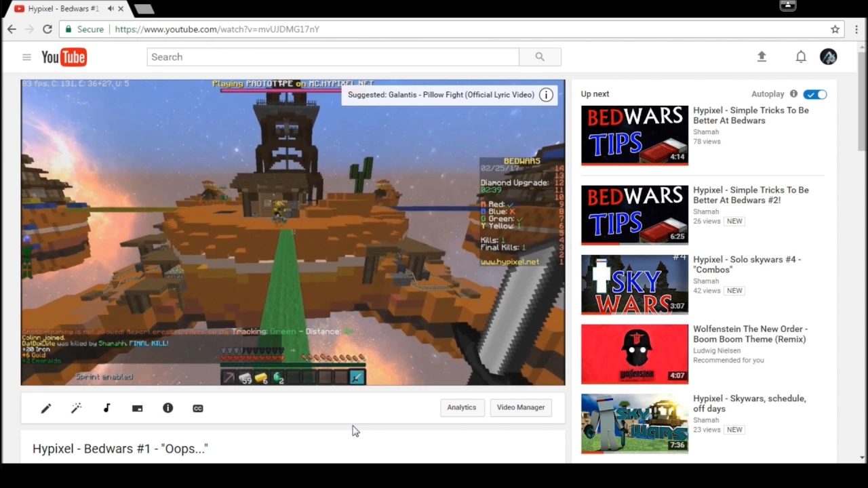Click the browser back arrow
Viewport: 868px width, 488px height.
[x=12, y=29]
